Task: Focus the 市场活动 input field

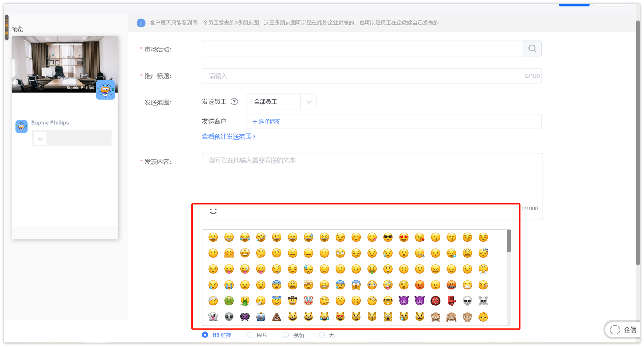Action: (x=362, y=48)
